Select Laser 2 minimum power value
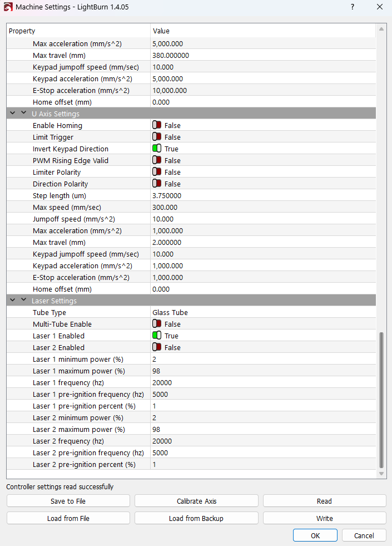The width and height of the screenshot is (392, 546). pos(155,417)
